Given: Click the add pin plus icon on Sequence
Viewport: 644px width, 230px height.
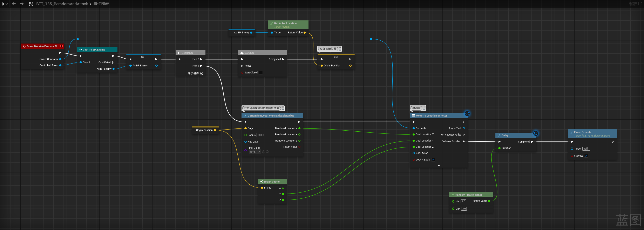Looking at the screenshot, I should (x=202, y=73).
